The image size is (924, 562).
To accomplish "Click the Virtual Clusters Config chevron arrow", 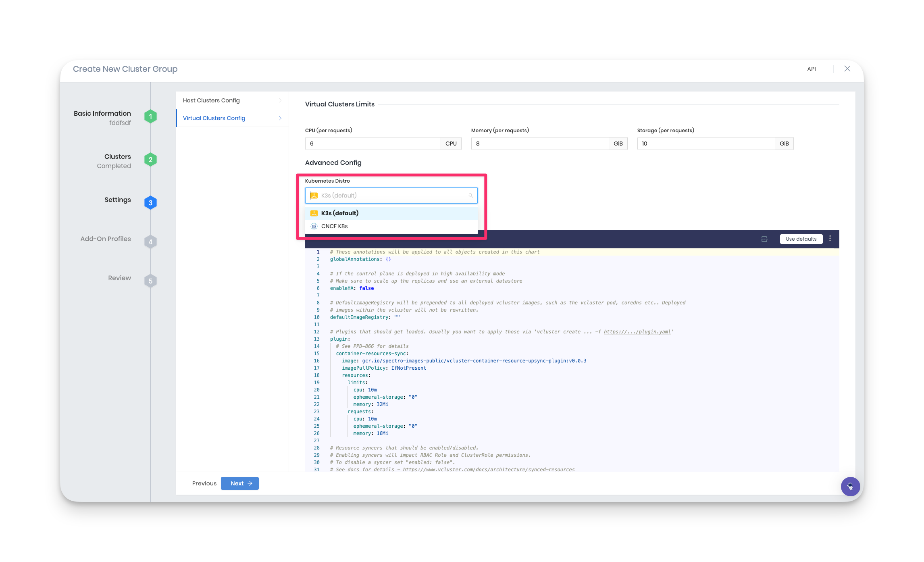I will pyautogui.click(x=281, y=118).
